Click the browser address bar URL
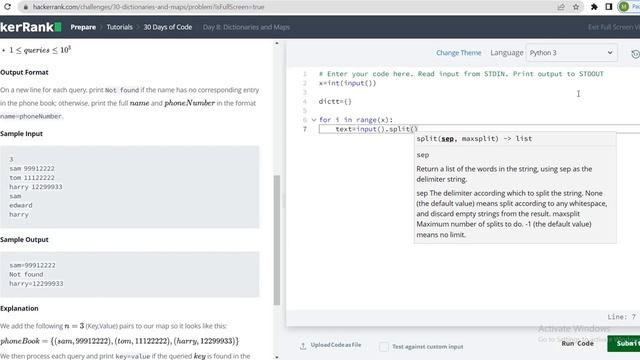Image resolution: width=640 pixels, height=360 pixels. pos(149,7)
